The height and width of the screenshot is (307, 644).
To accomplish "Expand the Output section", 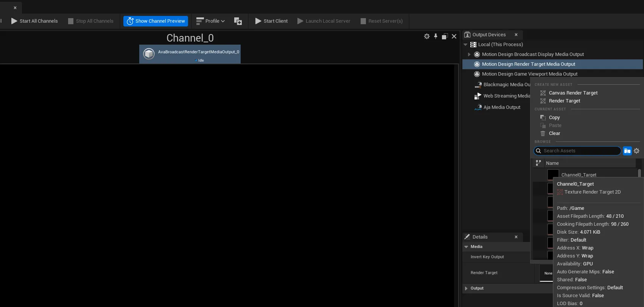I will 466,288.
